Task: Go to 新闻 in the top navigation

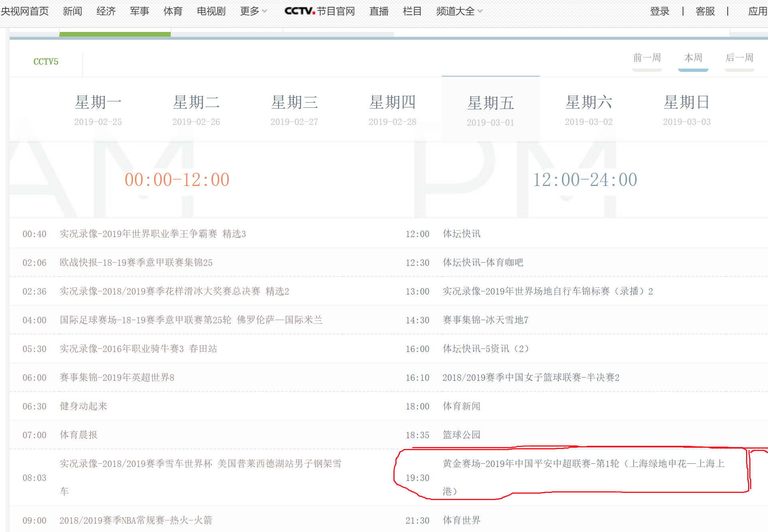Action: pos(73,11)
